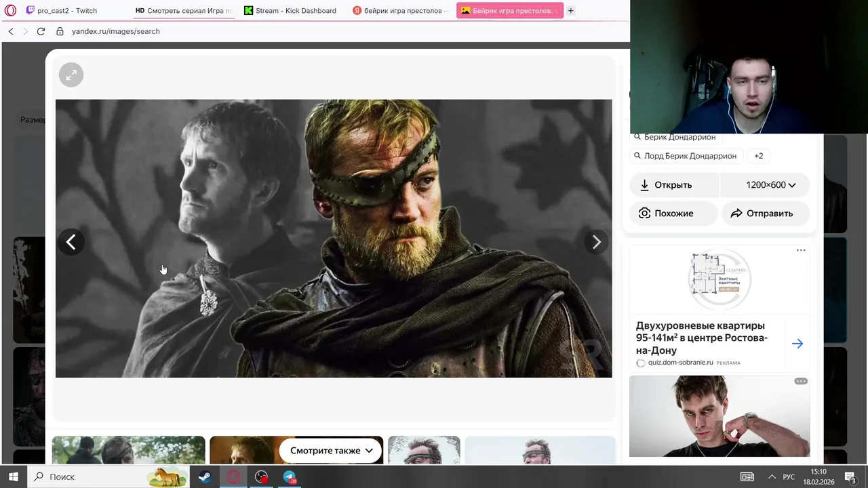Switch to the Stream - Kick Dashboard tab
Viewport: 868px width, 488px height.
[292, 10]
